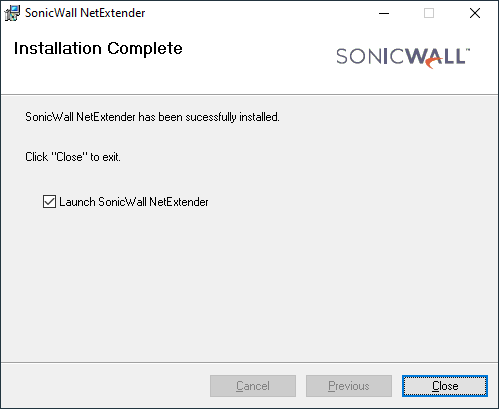Image resolution: width=499 pixels, height=409 pixels.
Task: Click the disabled Previous button
Action: [349, 386]
